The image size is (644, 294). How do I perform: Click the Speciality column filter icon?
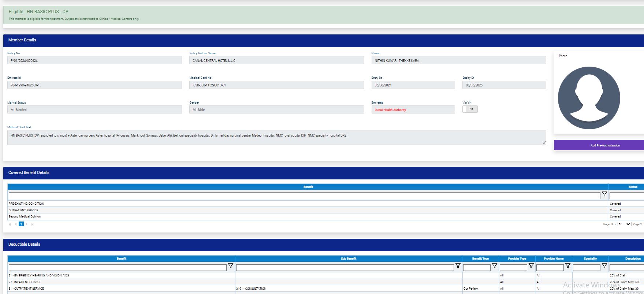coord(604,266)
